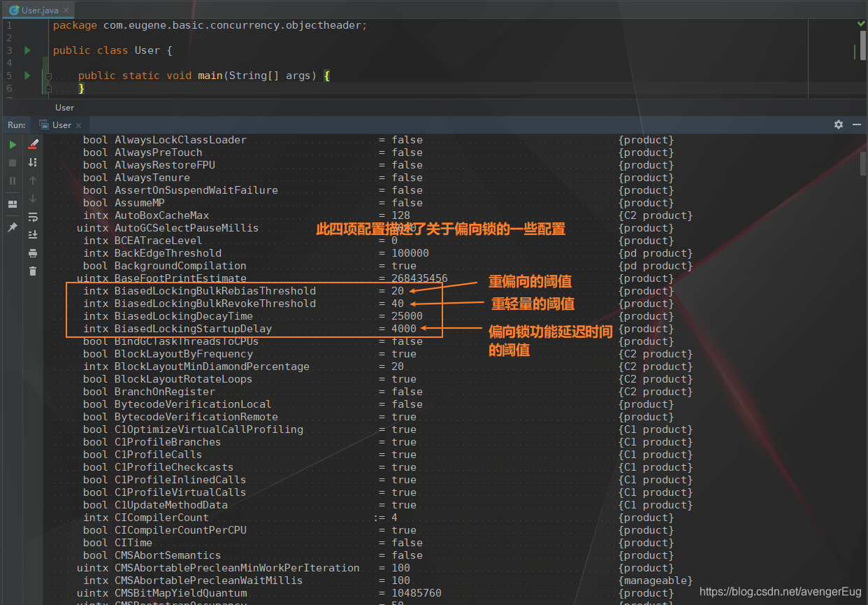This screenshot has height=605, width=868.
Task: Pin the Run tab
Action: click(x=13, y=227)
